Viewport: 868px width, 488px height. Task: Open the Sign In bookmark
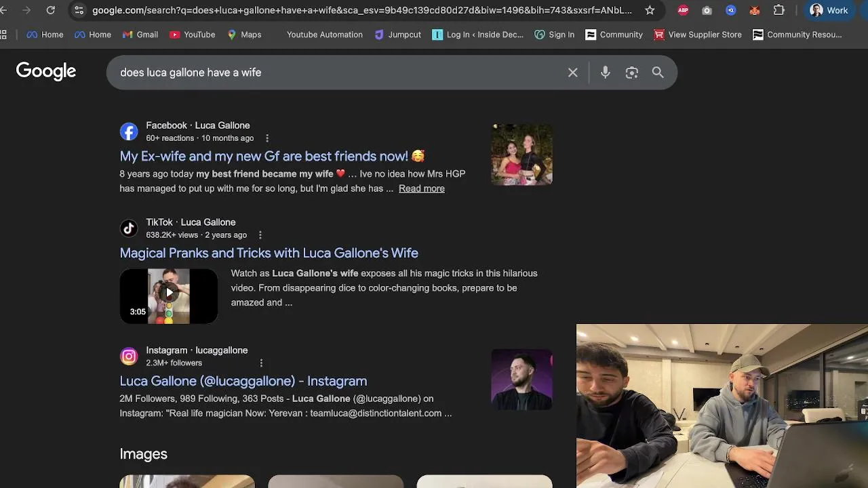pyautogui.click(x=554, y=35)
